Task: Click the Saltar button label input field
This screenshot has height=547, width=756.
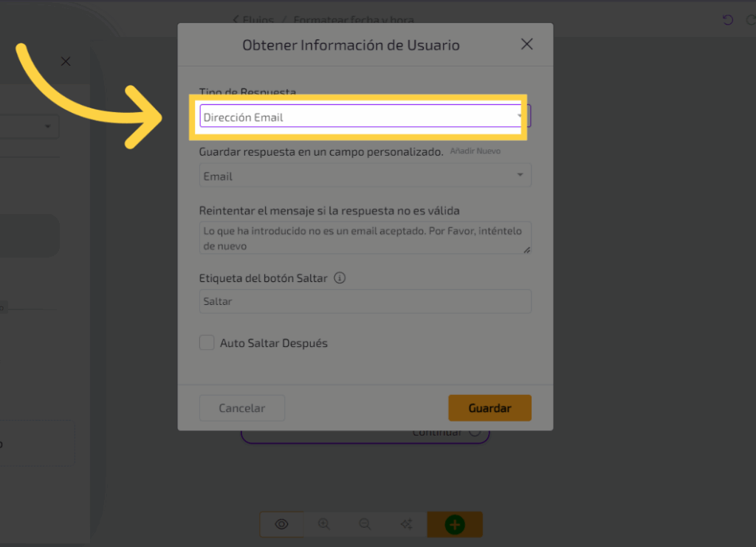Action: (365, 301)
